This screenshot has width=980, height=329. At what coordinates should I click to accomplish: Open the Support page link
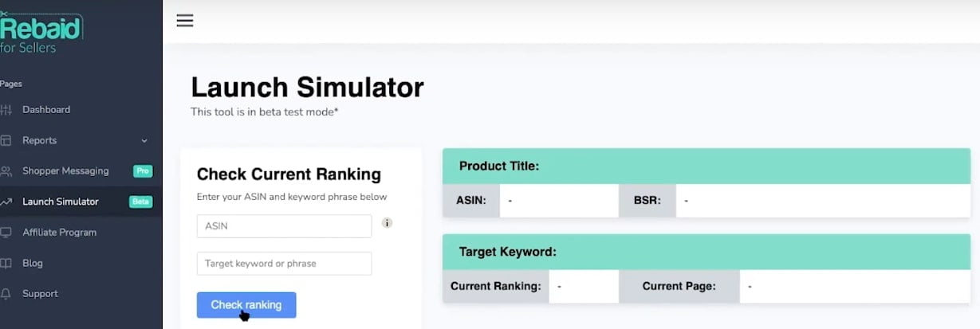click(40, 294)
